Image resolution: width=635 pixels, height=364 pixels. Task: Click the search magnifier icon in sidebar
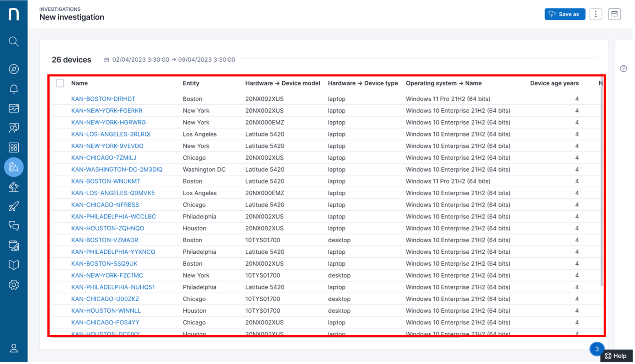(x=13, y=41)
